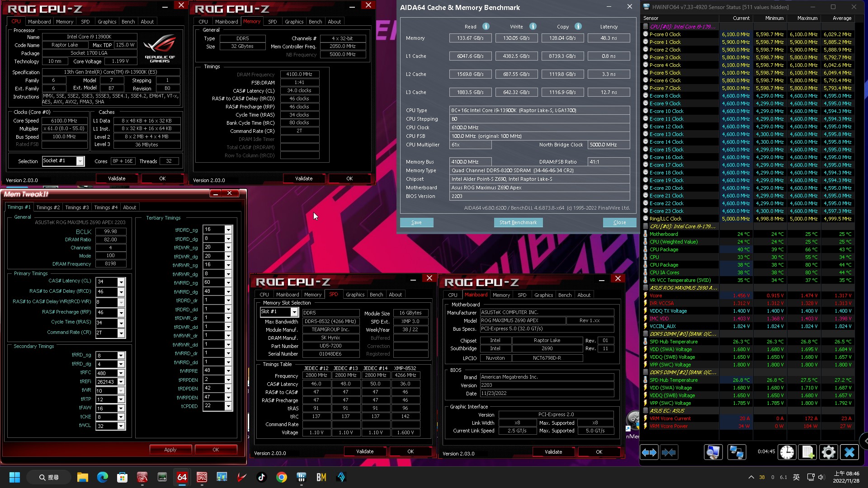
Task: Open tCPDED dropdown in MemTweakIt
Action: [228, 406]
